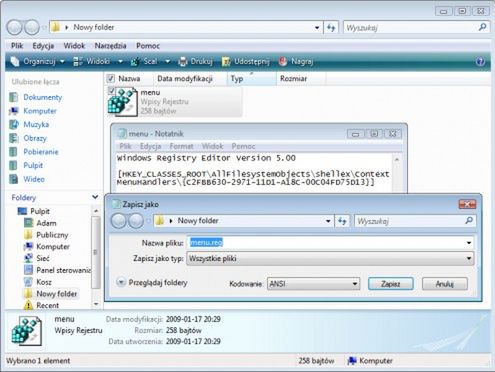Toggle the select-all checkbox beside Nazwa column
This screenshot has width=495, height=372.
[x=111, y=79]
